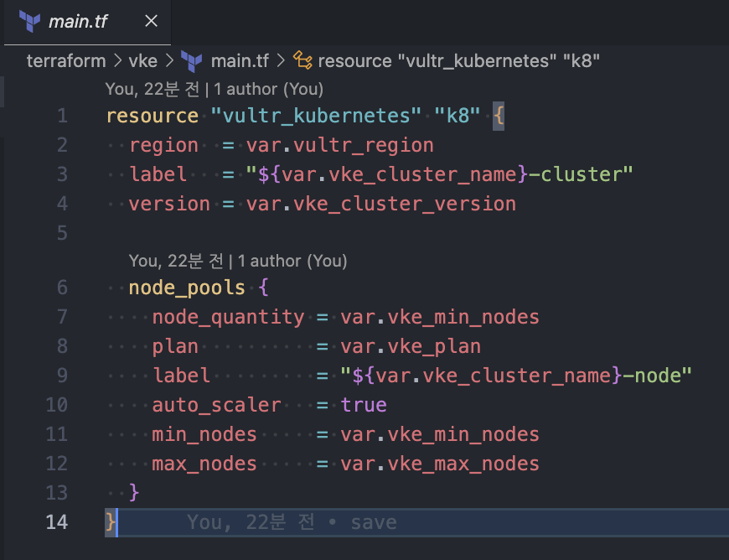Click the opening brace after node_pools
Screen dimensions: 729x560
click(x=263, y=288)
